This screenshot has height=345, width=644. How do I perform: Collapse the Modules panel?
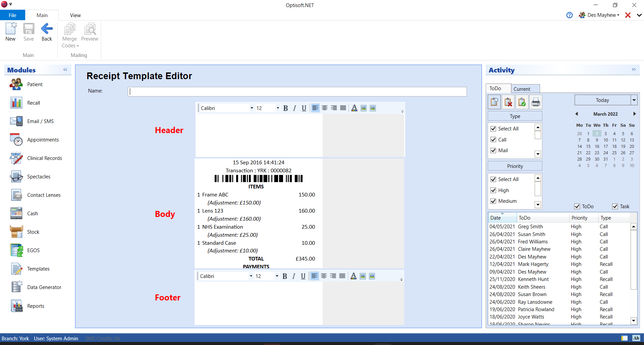[x=65, y=69]
